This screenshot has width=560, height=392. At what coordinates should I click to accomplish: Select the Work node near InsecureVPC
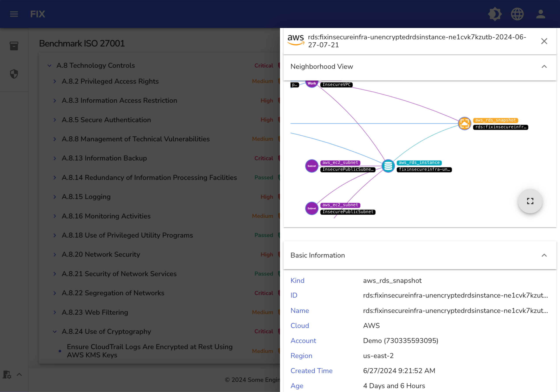312,84
